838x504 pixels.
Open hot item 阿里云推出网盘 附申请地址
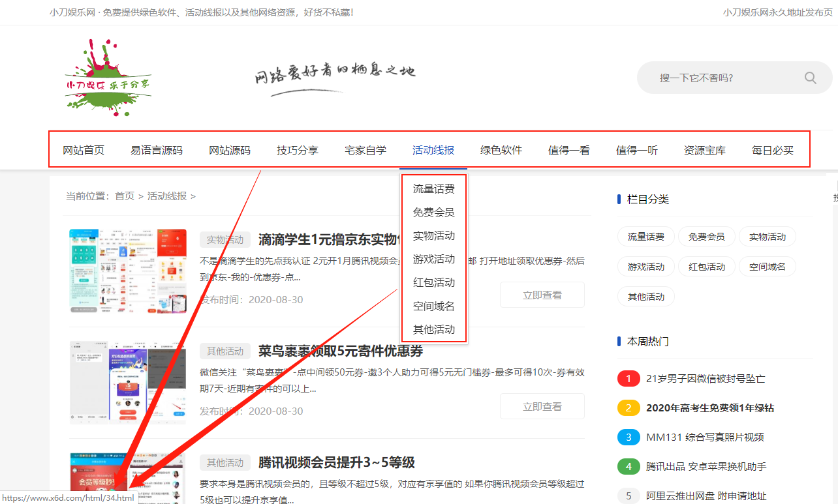point(706,496)
